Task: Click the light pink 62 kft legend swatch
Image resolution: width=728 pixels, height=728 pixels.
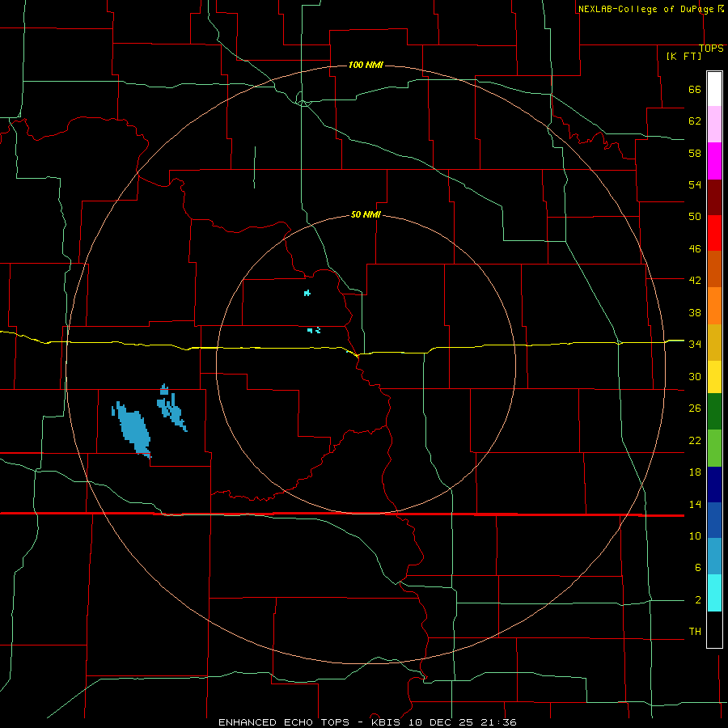Action: (x=714, y=124)
